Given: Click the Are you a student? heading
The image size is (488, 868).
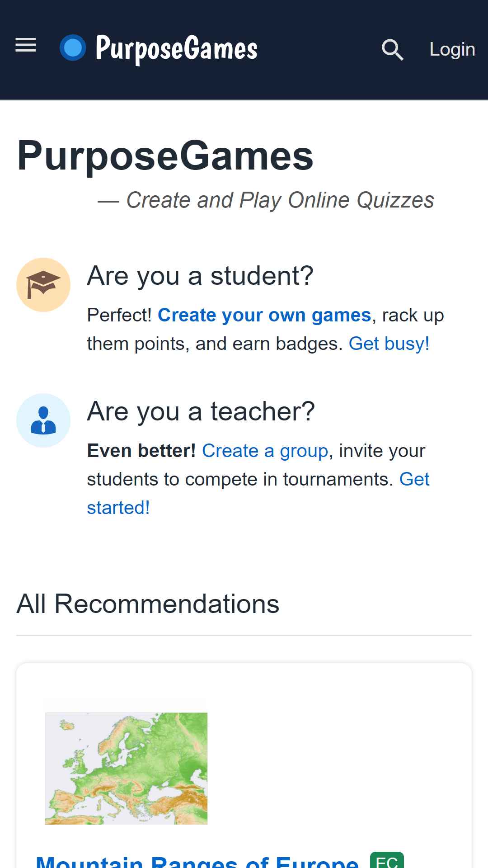Looking at the screenshot, I should [x=200, y=276].
